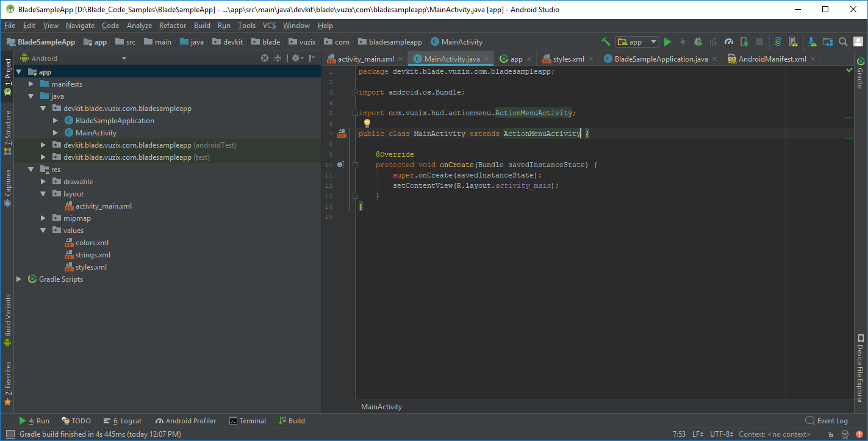
Task: Click the lightbulb intention icon in the editor
Action: pyautogui.click(x=367, y=123)
